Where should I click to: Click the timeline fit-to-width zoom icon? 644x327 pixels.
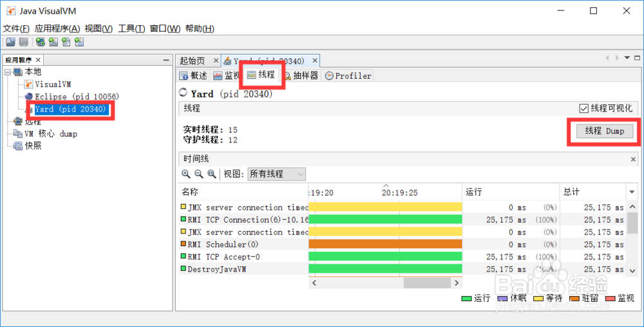click(212, 174)
